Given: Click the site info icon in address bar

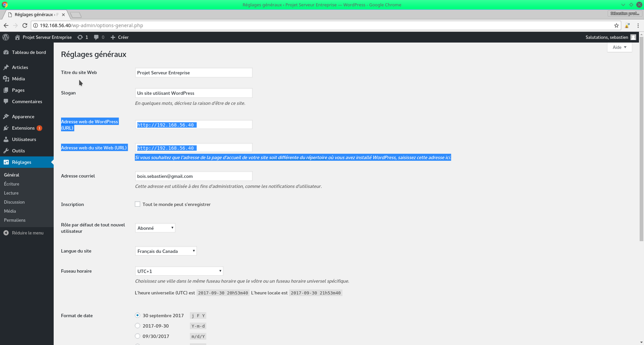Looking at the screenshot, I should click(x=36, y=25).
